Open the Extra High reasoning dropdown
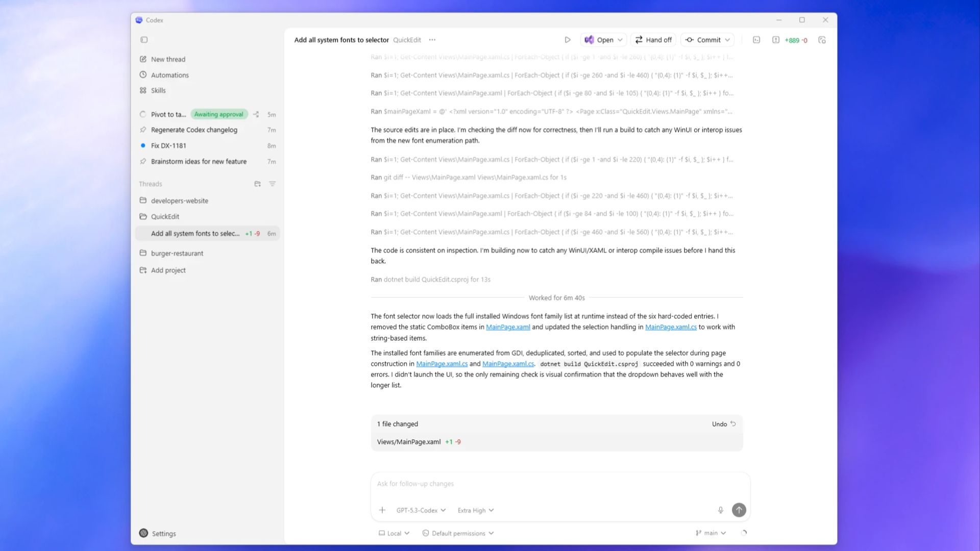The image size is (980, 551). click(476, 510)
